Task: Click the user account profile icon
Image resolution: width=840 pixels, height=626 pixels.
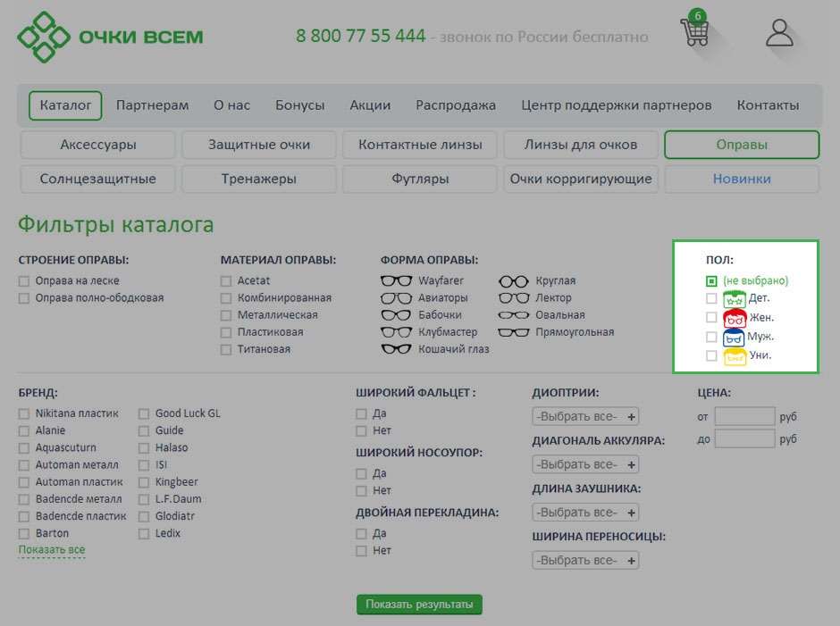Action: tap(779, 33)
